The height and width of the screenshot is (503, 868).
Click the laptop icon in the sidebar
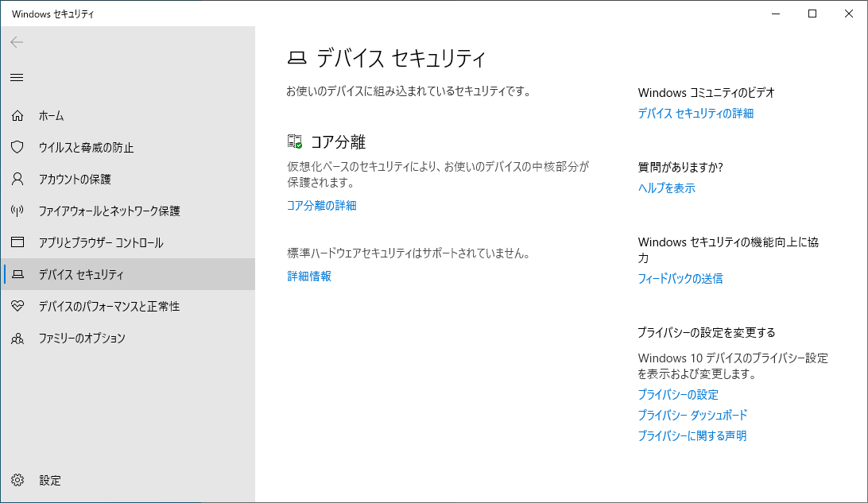click(x=17, y=274)
